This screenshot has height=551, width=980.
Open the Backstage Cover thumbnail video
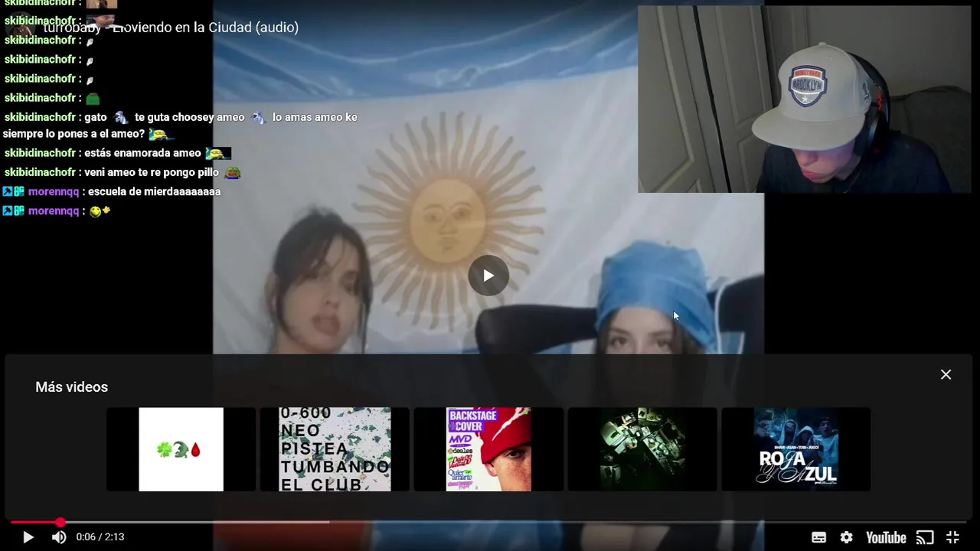coord(488,449)
